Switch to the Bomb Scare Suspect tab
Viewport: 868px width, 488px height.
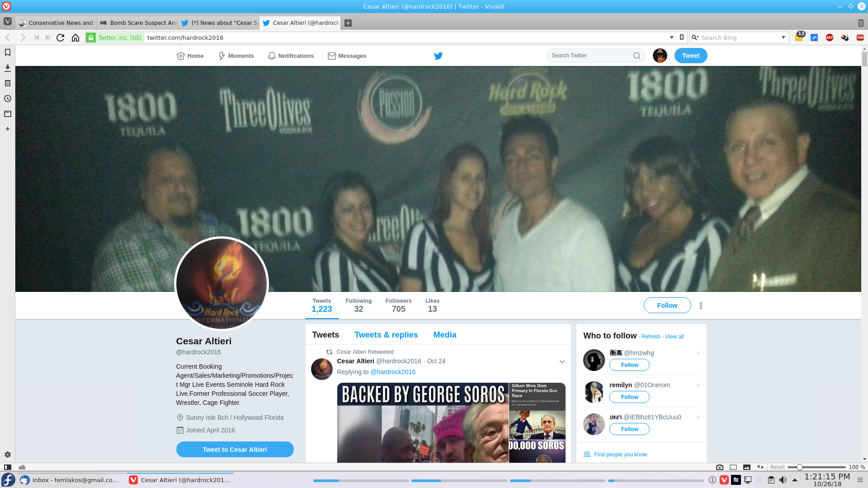(x=138, y=23)
